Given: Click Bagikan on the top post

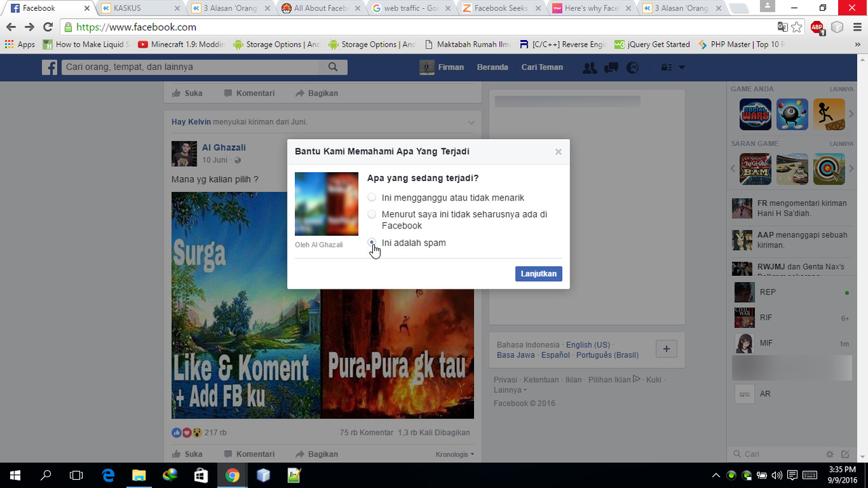Looking at the screenshot, I should [316, 93].
